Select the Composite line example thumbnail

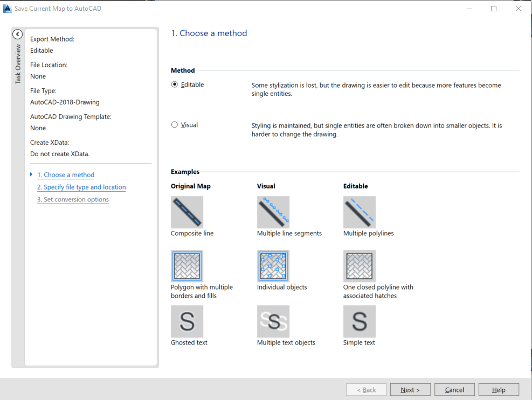(187, 212)
